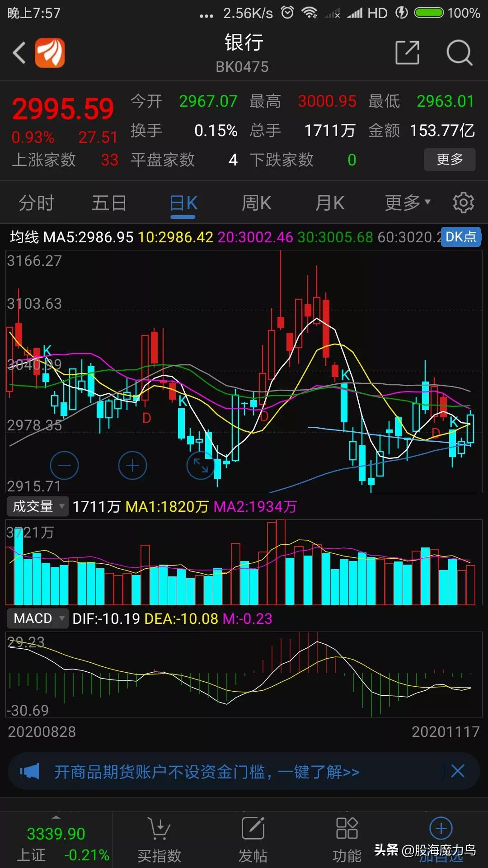The width and height of the screenshot is (488, 868).
Task: Open the Eastmoney orange app logo
Action: 50,53
